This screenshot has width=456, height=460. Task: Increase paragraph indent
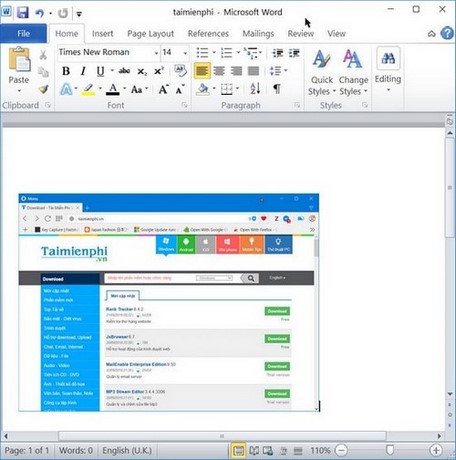[294, 53]
